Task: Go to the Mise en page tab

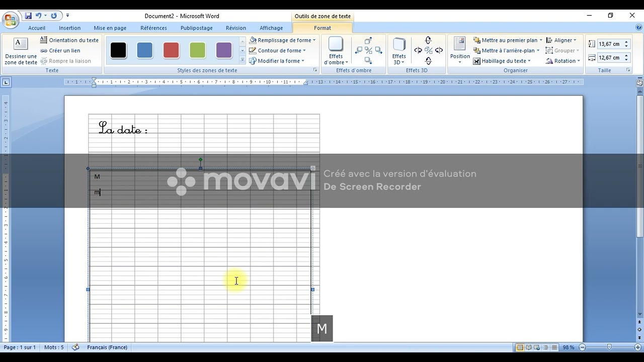Action: (110, 28)
